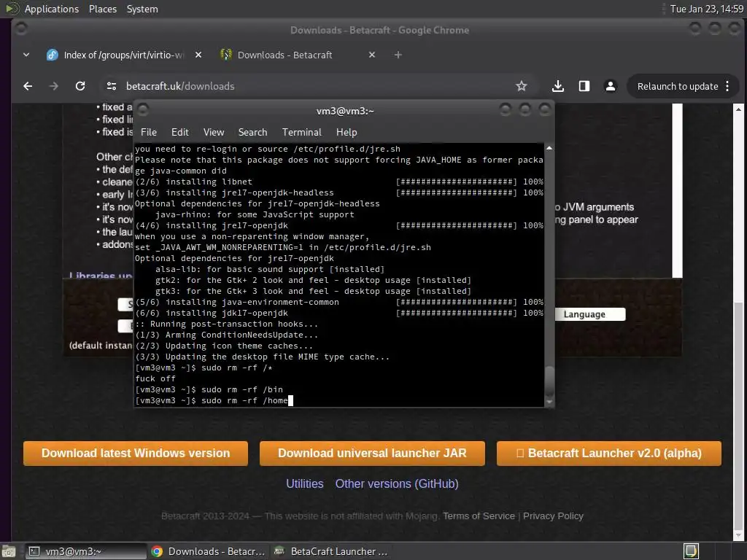Click show desktop icon in taskbar

click(9, 551)
